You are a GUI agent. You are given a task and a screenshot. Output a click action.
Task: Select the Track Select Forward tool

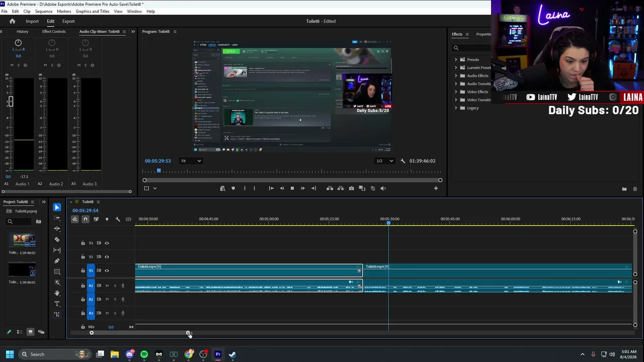click(x=57, y=218)
